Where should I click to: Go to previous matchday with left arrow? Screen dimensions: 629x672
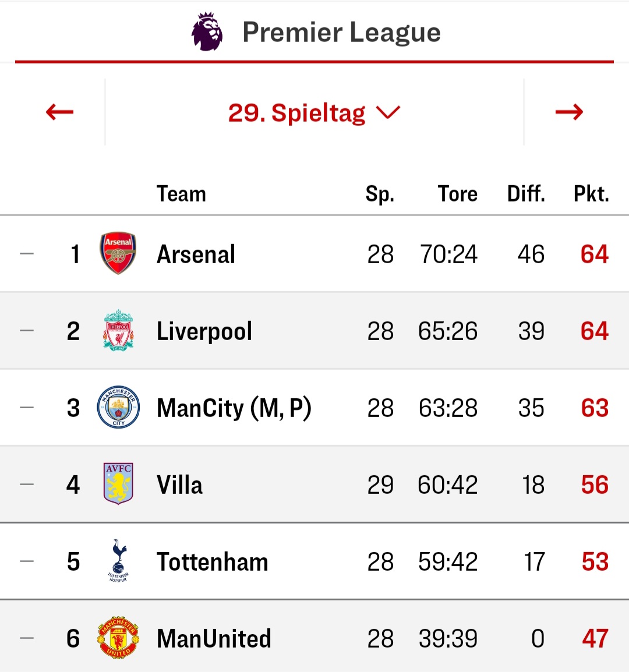(x=59, y=112)
